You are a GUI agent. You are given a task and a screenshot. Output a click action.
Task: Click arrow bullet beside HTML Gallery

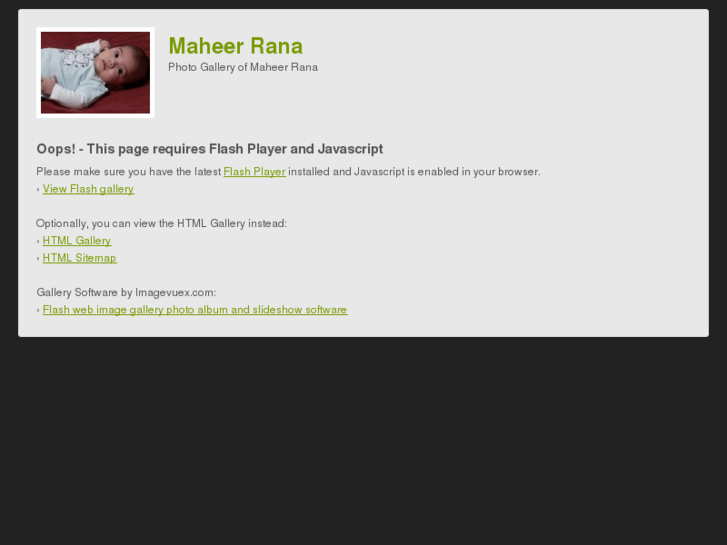[38, 241]
